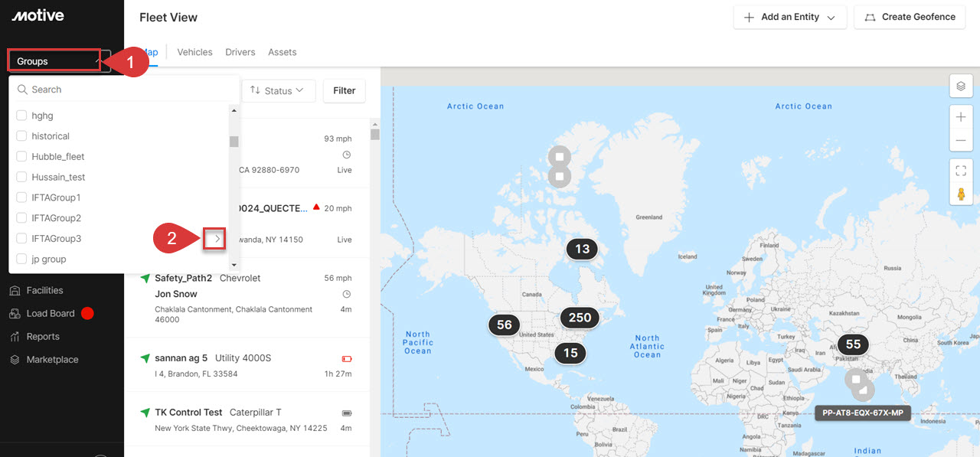This screenshot has width=980, height=457.
Task: Switch to the Drivers tab
Action: click(x=240, y=52)
